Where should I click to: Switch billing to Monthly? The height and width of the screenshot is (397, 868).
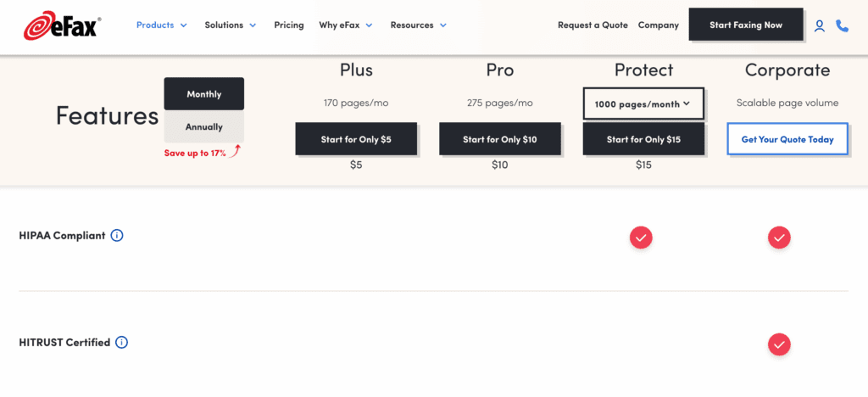[x=203, y=94]
